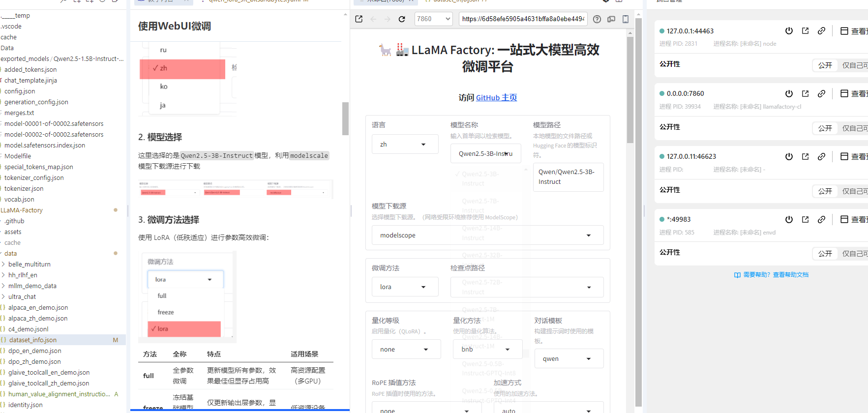Screen dimensions: 868x413
Task: Open 模型名称 Qwen2.5-3B-Instruct dropdown
Action: pos(485,153)
